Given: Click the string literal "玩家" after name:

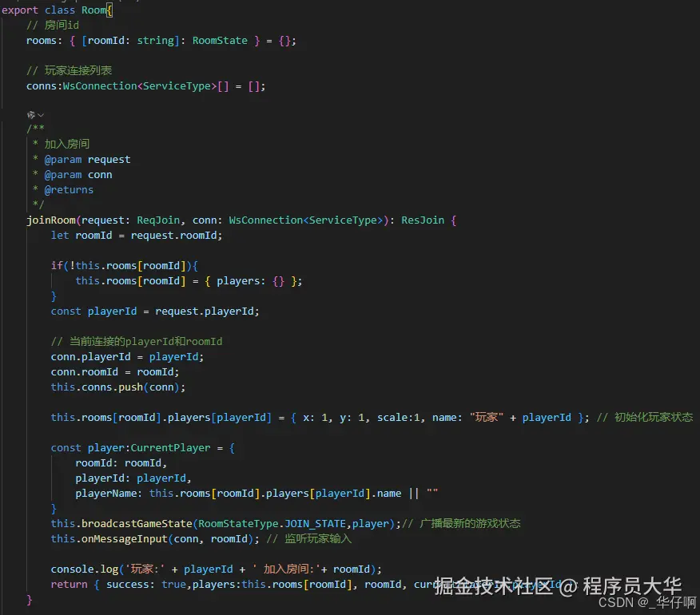Looking at the screenshot, I should coord(486,417).
